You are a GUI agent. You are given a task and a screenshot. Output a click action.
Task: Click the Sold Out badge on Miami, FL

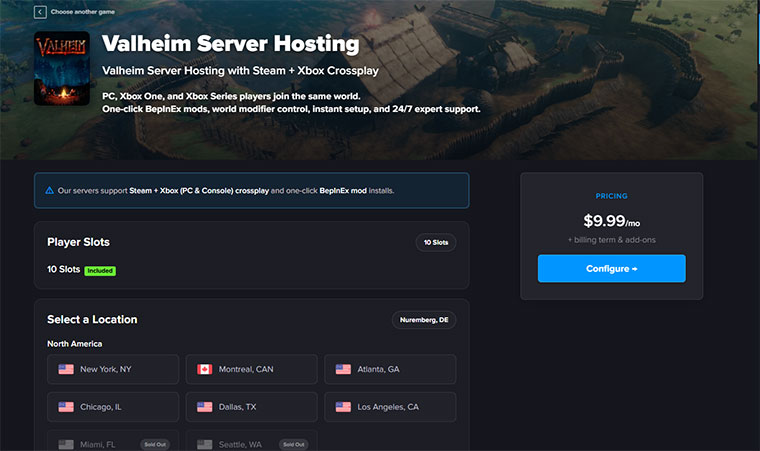155,444
